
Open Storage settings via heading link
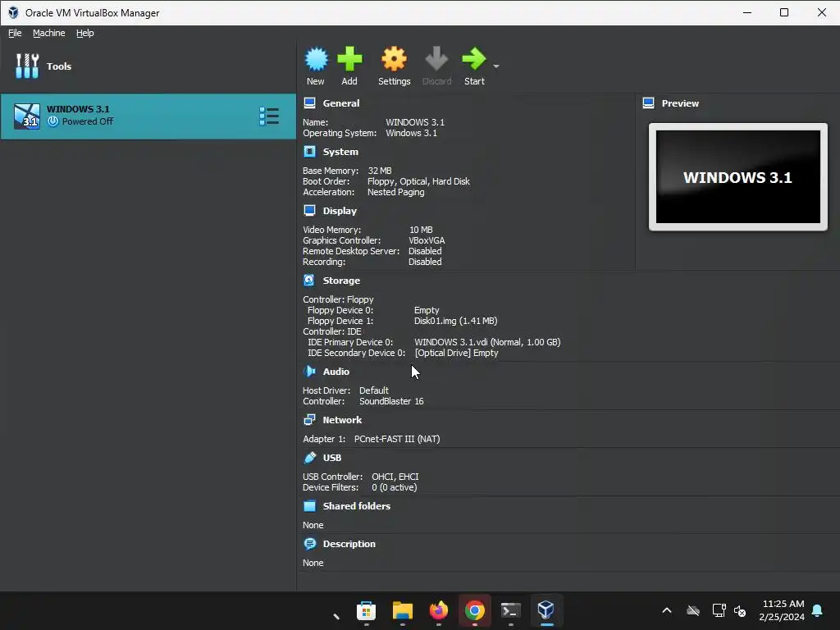(x=341, y=281)
